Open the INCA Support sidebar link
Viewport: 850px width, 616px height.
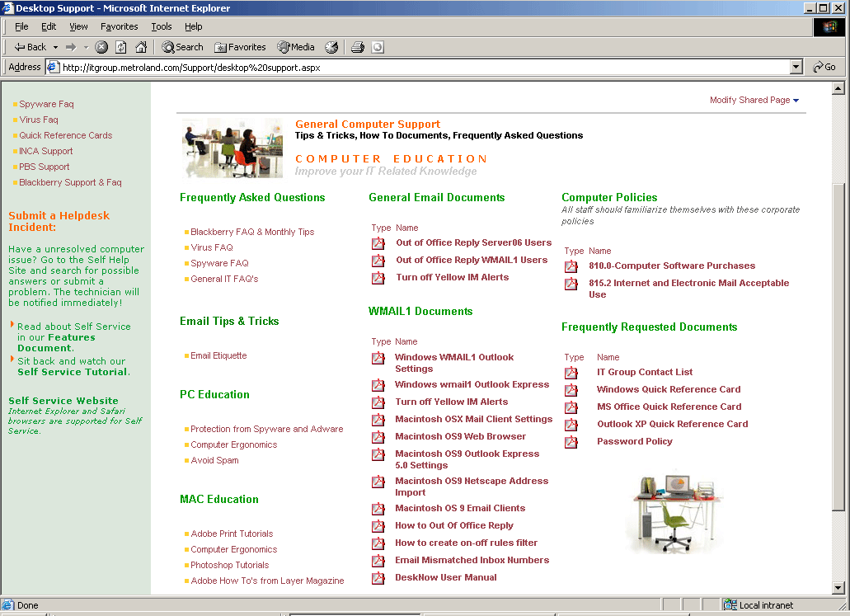pos(45,151)
